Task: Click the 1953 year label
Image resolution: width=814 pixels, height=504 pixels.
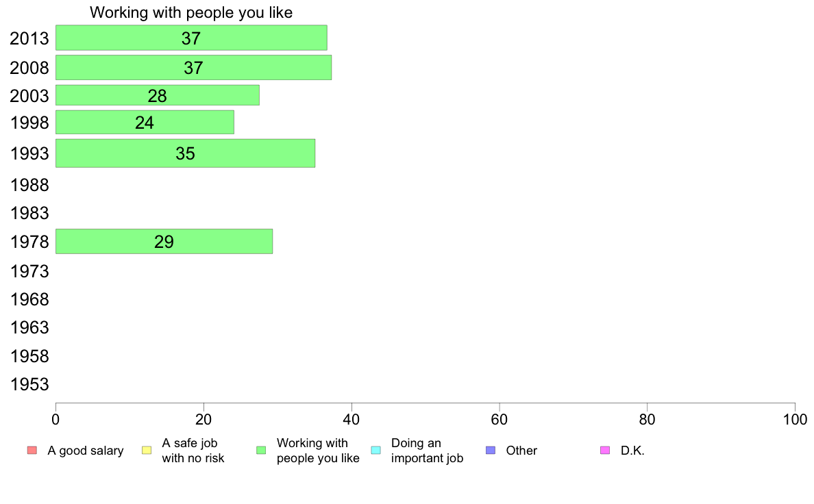Action: pos(29,385)
